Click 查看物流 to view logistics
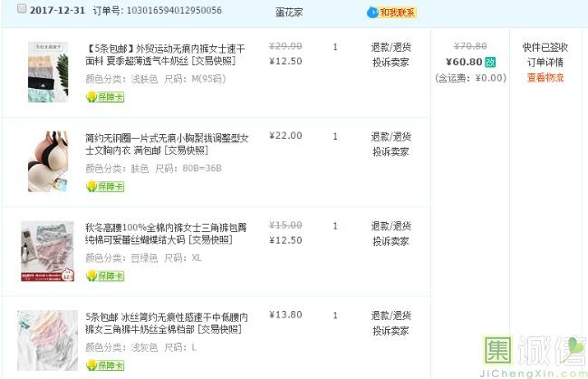The image size is (588, 379). [545, 78]
